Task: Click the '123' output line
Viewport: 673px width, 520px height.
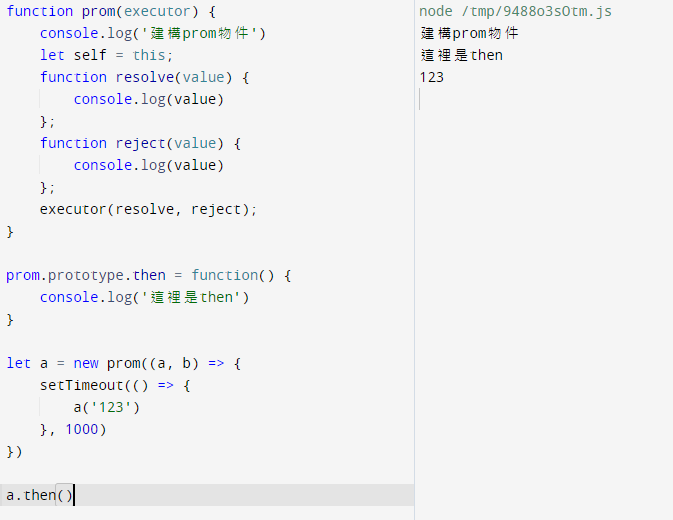Action: pos(432,77)
